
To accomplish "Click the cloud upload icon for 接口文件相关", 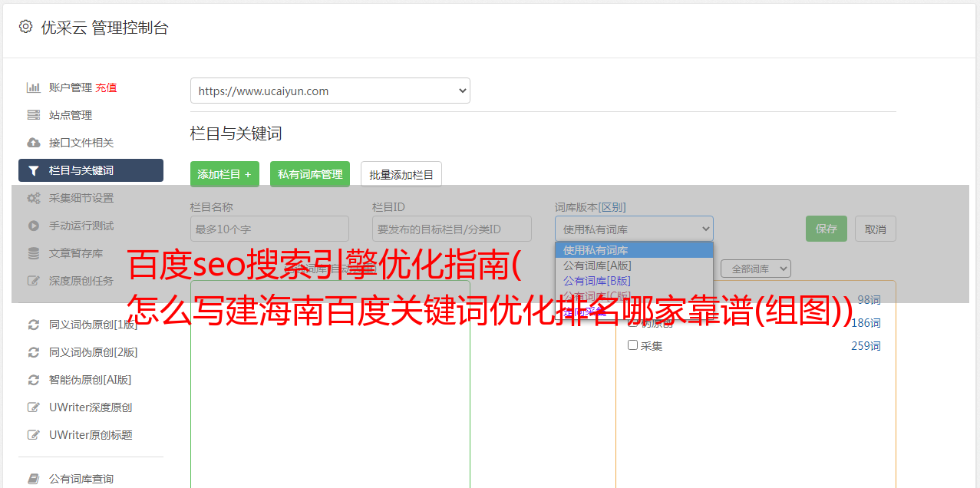I will tap(34, 143).
